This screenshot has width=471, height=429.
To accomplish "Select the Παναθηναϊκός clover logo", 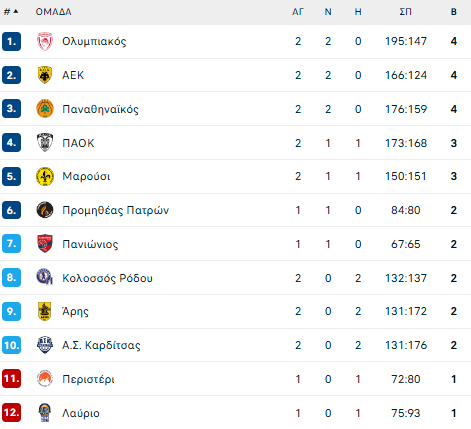I will pos(45,109).
